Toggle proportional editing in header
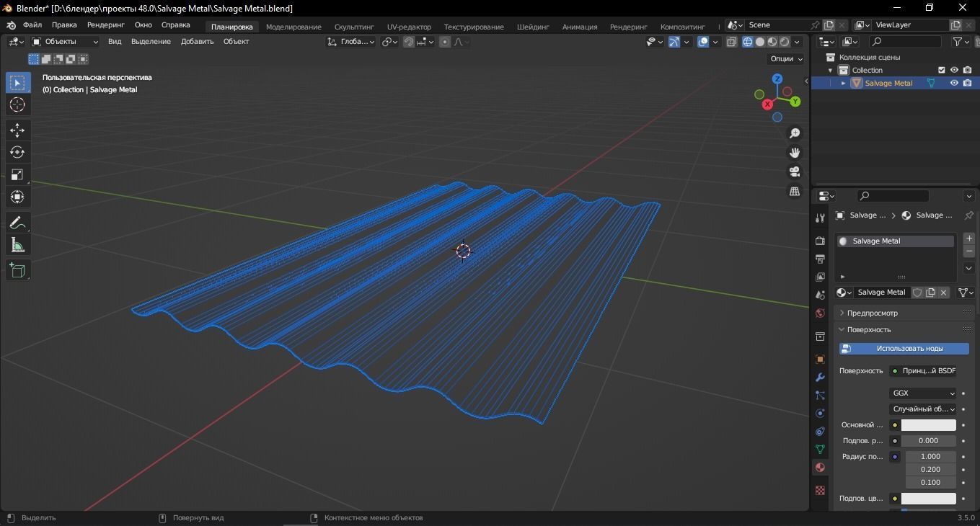This screenshot has height=526, width=980. pyautogui.click(x=445, y=42)
